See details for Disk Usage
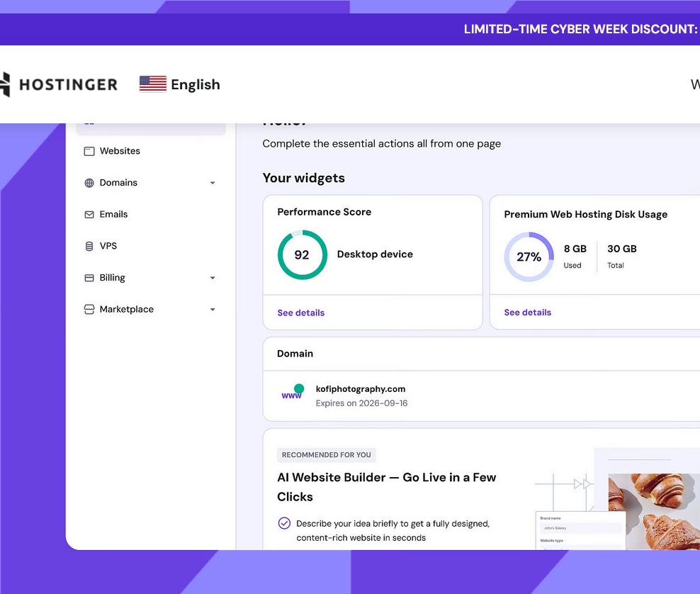The height and width of the screenshot is (594, 700). click(528, 312)
